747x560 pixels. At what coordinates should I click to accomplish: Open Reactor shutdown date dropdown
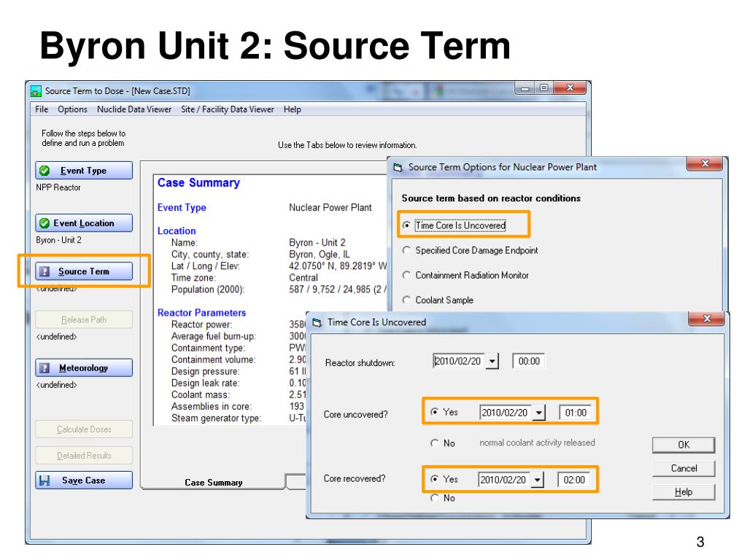(492, 362)
